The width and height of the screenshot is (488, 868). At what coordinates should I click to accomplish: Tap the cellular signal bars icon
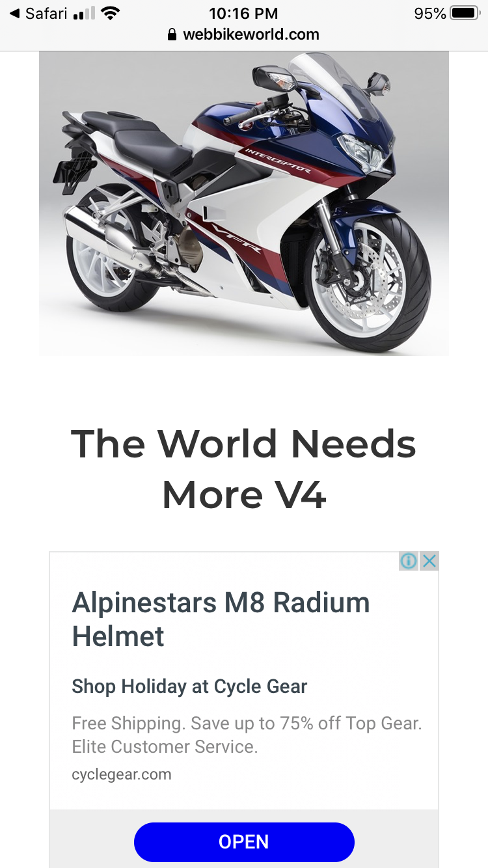point(84,13)
